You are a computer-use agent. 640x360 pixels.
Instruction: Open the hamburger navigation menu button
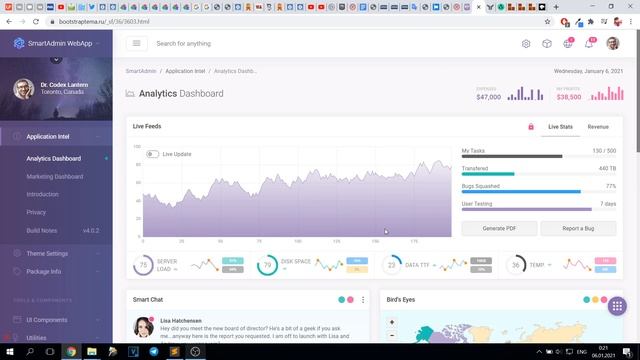coord(136,43)
